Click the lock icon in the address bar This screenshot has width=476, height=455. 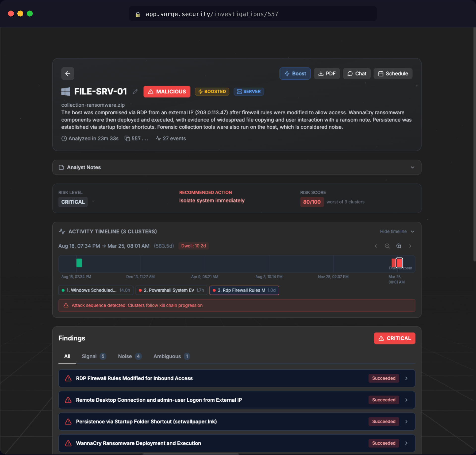(138, 14)
